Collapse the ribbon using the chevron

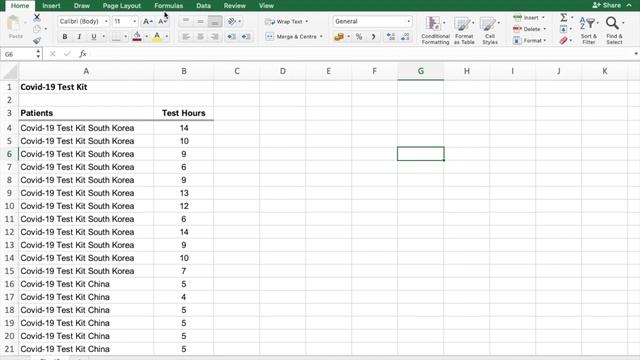pyautogui.click(x=629, y=5)
